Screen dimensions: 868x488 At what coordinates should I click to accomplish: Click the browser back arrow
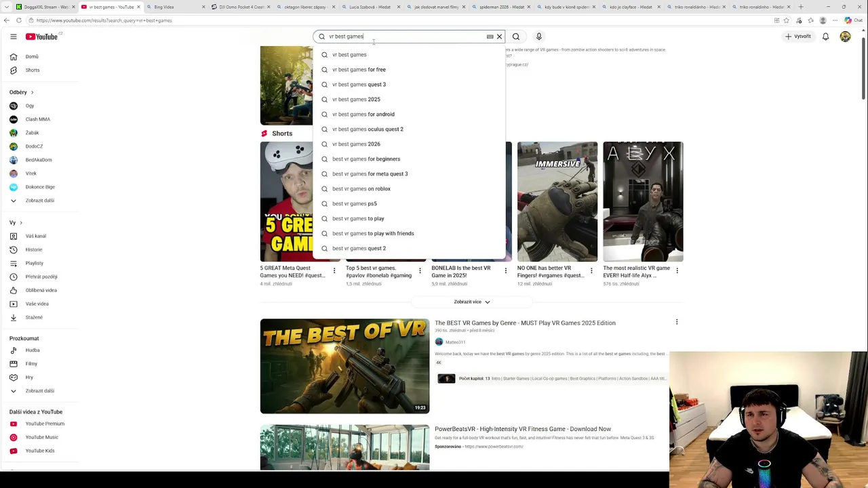pyautogui.click(x=6, y=20)
